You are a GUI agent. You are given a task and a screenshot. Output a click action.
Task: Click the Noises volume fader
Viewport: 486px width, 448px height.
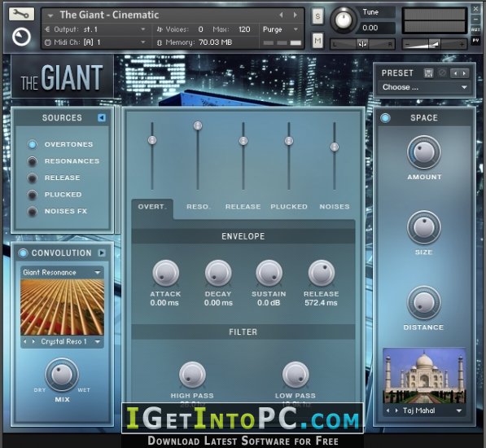coord(335,147)
